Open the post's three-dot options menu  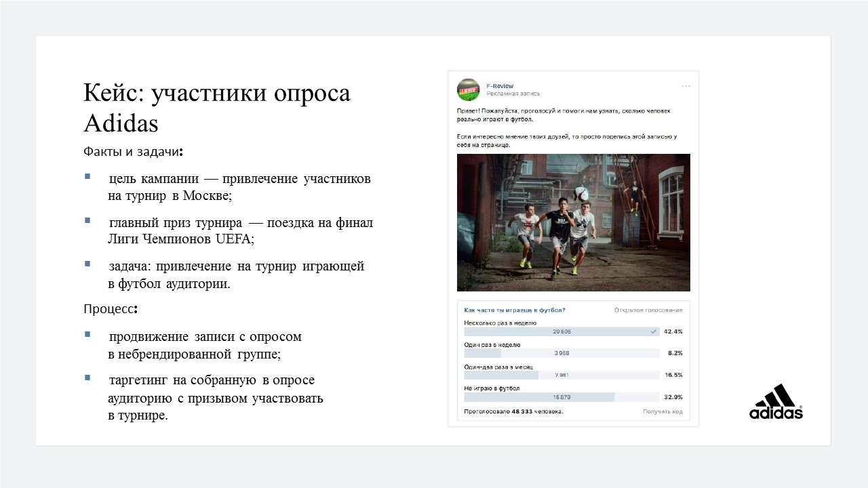tap(686, 86)
